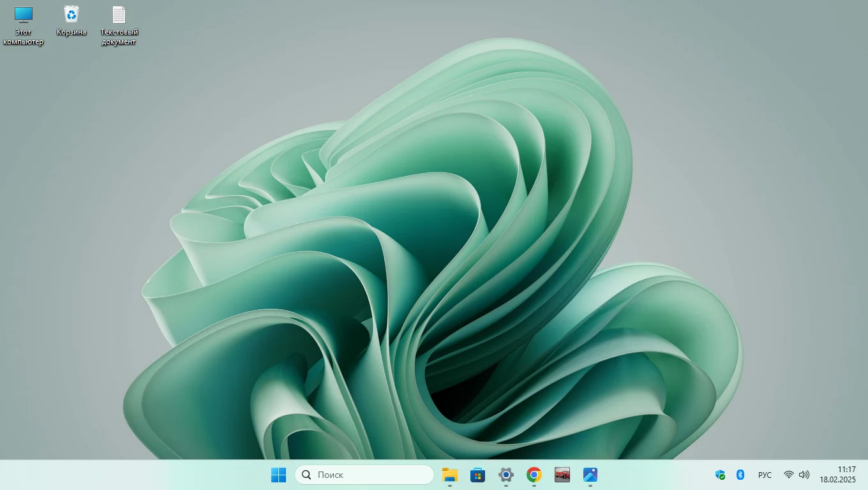Select the Текстовый документ desktop file
This screenshot has width=868, height=490.
coord(119,26)
